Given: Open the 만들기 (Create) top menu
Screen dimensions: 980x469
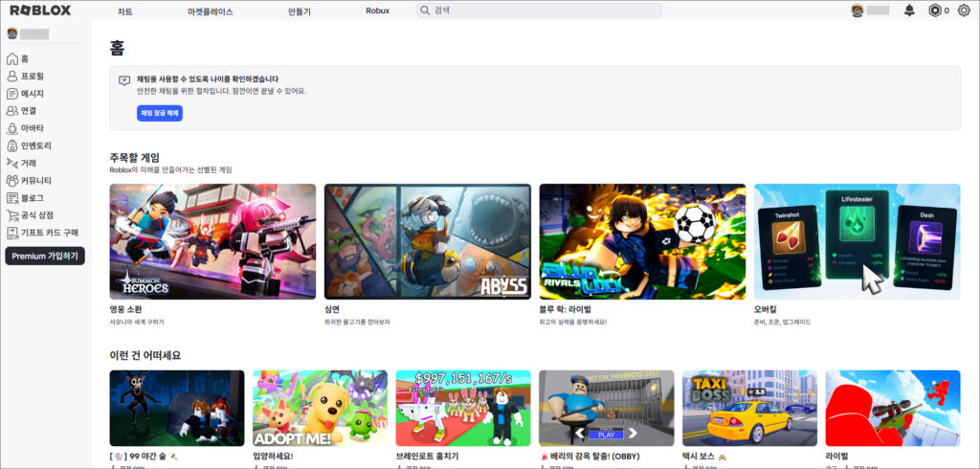Looking at the screenshot, I should click(x=299, y=11).
